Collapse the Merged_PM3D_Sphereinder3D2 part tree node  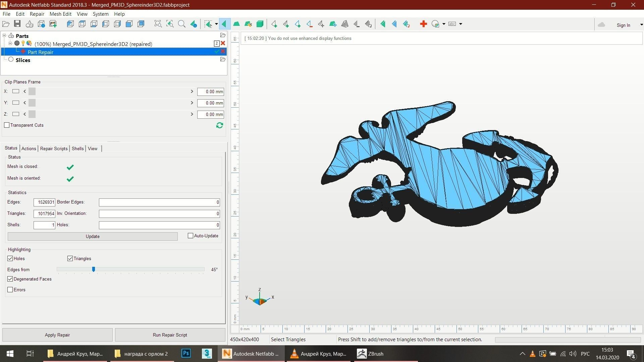(10, 44)
